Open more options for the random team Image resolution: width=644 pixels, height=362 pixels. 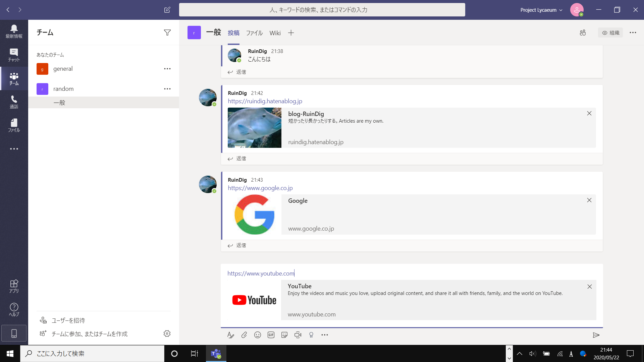(x=167, y=89)
